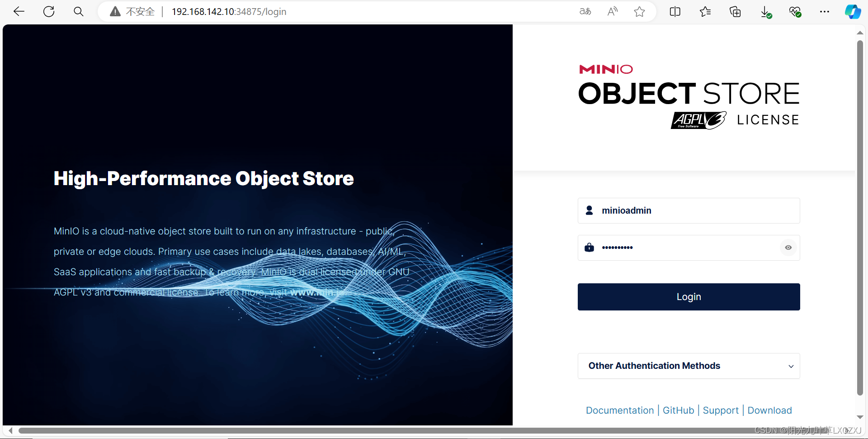This screenshot has width=868, height=439.
Task: Open the browser search magnifier icon
Action: tap(79, 12)
